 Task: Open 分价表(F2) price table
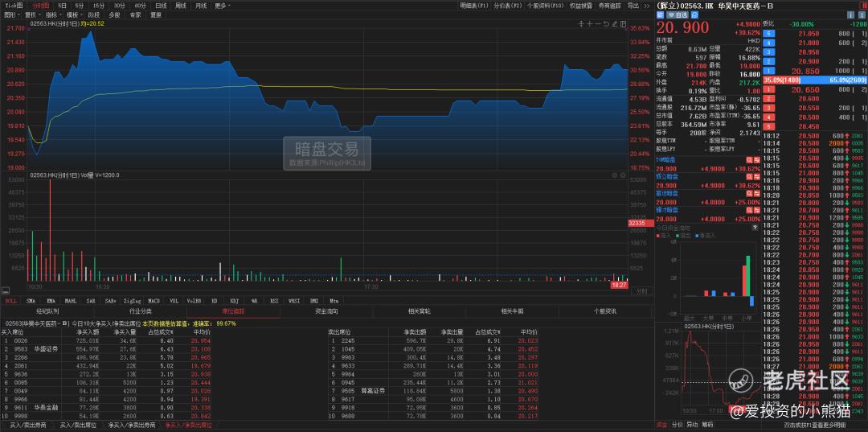[x=508, y=6]
